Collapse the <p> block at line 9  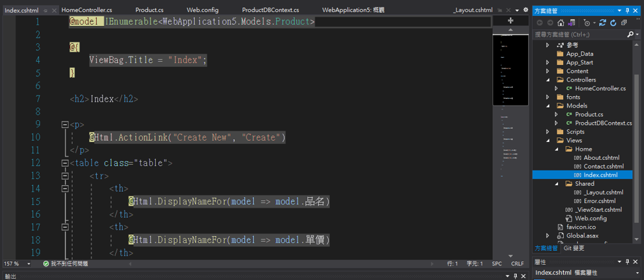64,124
